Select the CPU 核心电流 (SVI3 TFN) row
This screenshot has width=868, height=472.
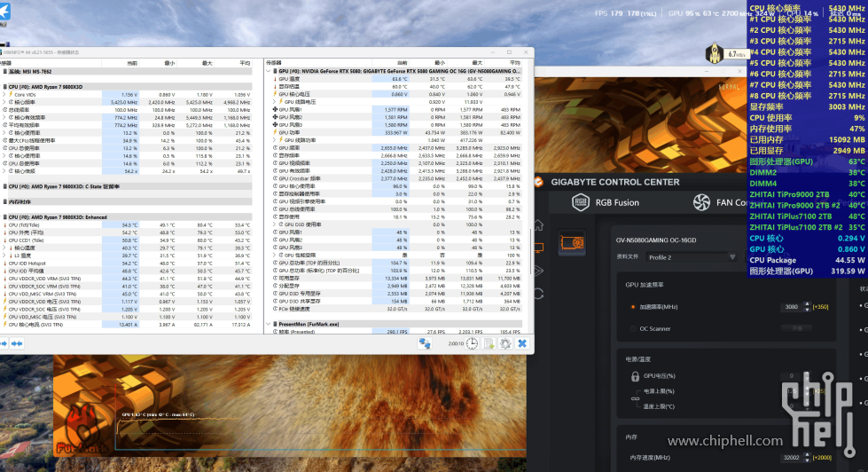tap(127, 325)
